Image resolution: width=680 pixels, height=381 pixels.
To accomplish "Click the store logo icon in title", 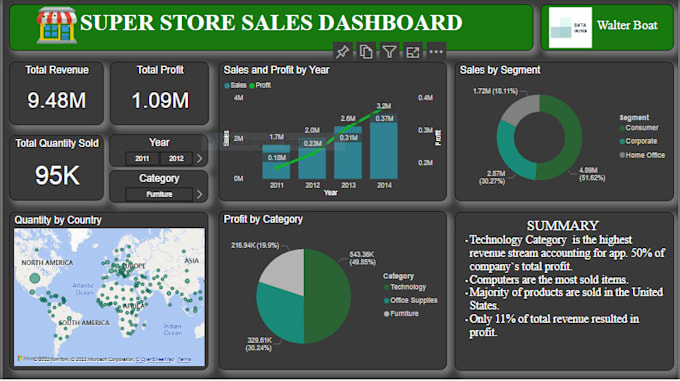I will coord(57,25).
